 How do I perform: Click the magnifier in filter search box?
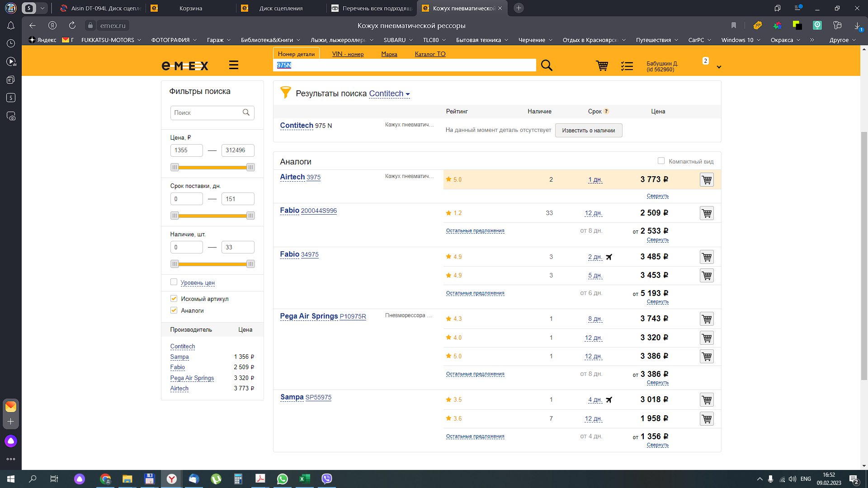point(246,113)
